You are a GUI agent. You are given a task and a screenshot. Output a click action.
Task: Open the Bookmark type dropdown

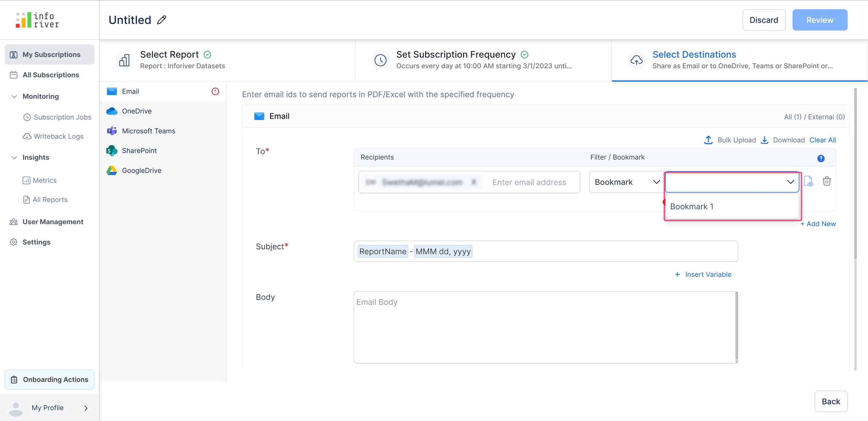point(627,182)
